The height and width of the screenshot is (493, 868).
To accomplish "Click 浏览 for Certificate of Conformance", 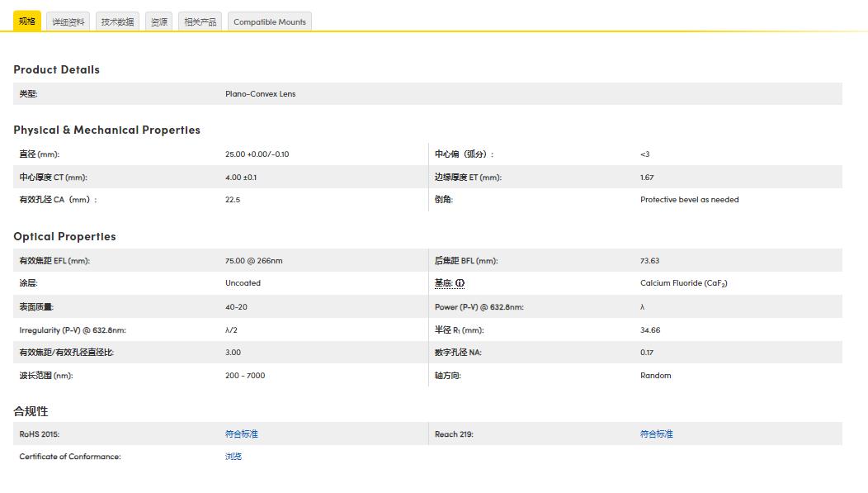I will click(234, 457).
